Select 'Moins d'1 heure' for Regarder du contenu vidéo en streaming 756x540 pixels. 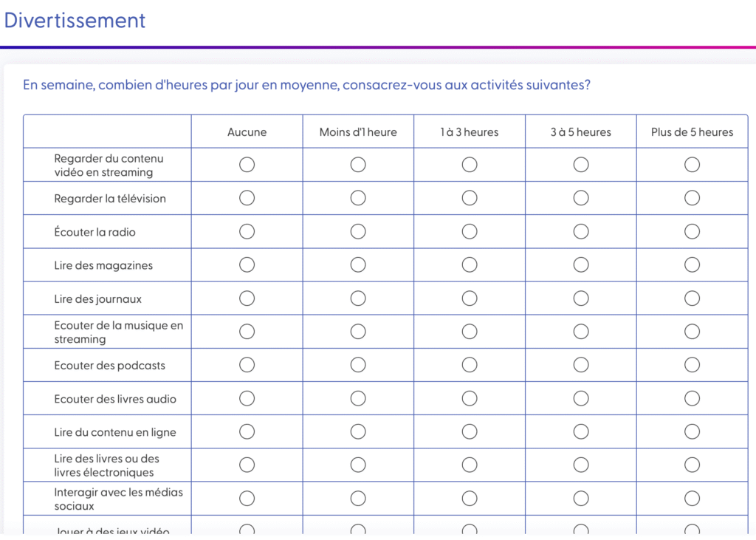[358, 165]
